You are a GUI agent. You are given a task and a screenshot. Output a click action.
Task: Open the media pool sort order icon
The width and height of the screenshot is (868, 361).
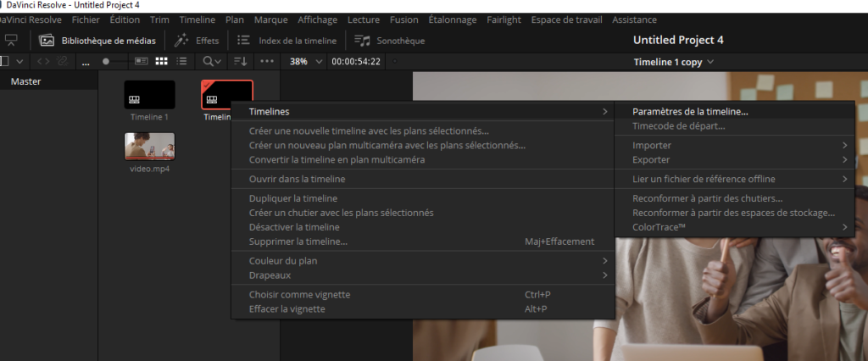(x=241, y=61)
